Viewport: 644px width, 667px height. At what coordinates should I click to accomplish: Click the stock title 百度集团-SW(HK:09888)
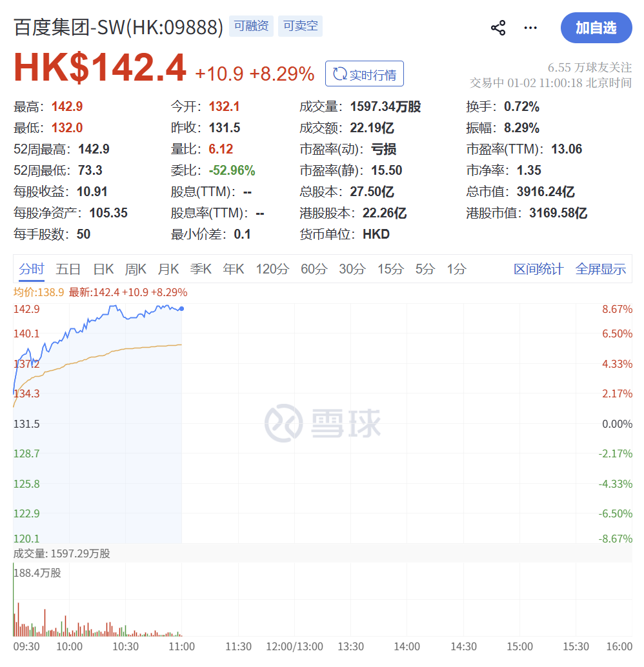click(118, 27)
